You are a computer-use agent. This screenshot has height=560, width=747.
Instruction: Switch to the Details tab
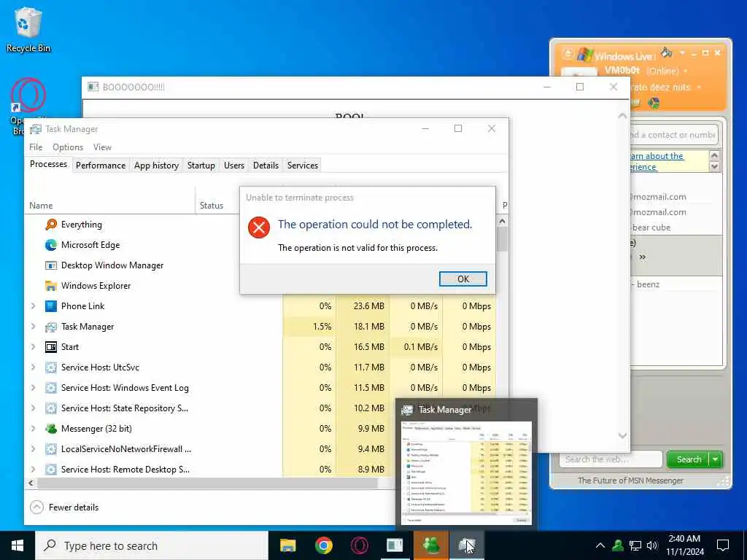(x=266, y=166)
